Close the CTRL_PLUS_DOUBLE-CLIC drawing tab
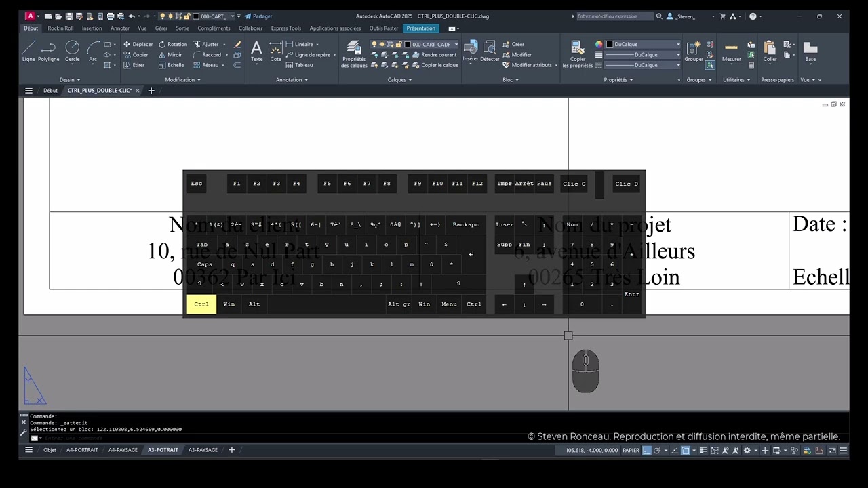This screenshot has height=488, width=868. click(137, 91)
